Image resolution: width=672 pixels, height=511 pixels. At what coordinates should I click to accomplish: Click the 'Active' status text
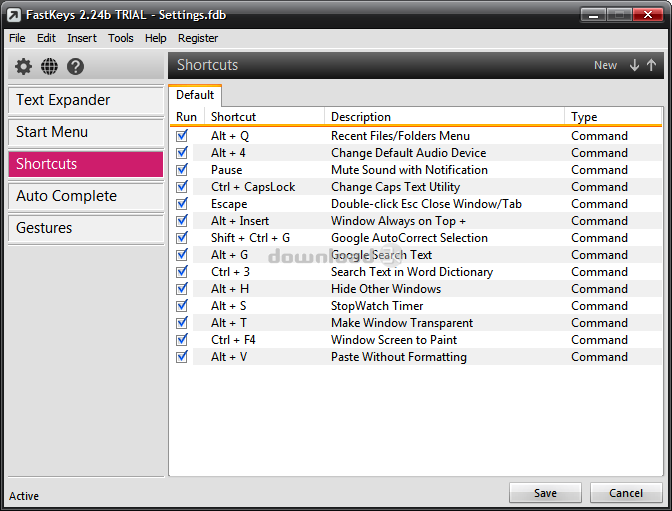click(24, 496)
